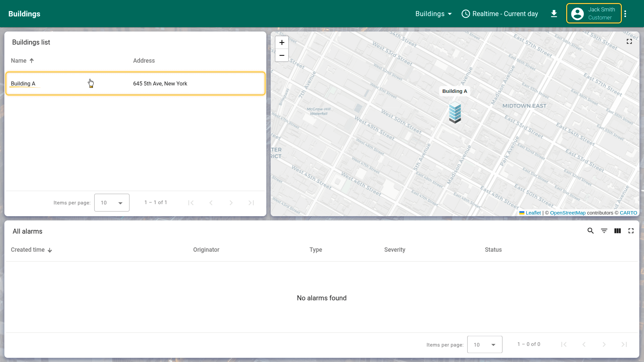Viewport: 644px width, 362px height.
Task: Open the Leaflet attribution link
Action: tap(533, 213)
